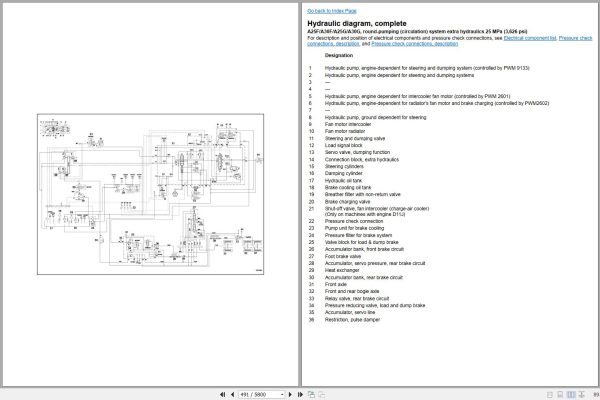Screen dimensions: 600x400
Task: Select two-page facing view mode
Action: (571, 394)
